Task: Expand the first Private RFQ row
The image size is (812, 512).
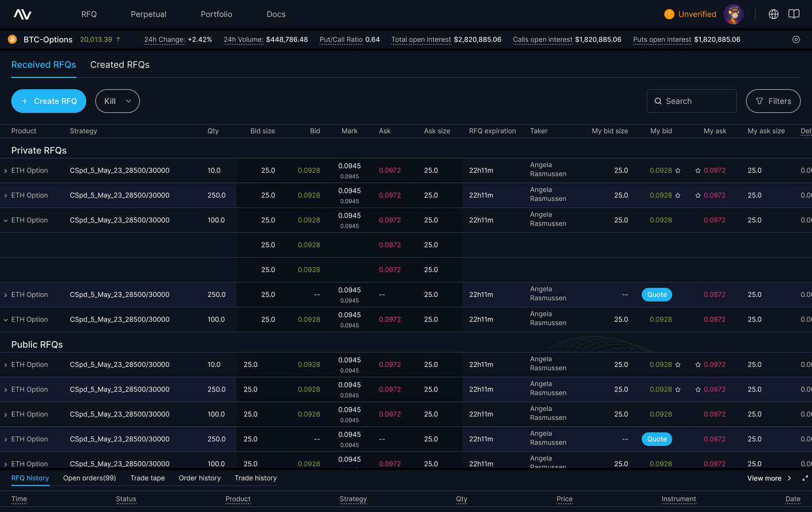Action: pos(6,170)
